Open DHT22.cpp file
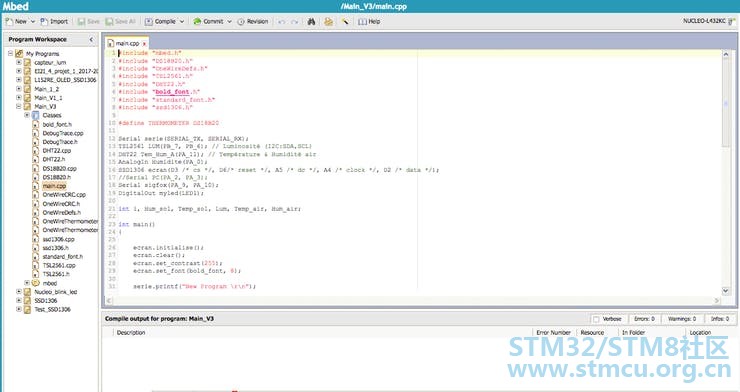This screenshot has width=740, height=392. click(57, 151)
